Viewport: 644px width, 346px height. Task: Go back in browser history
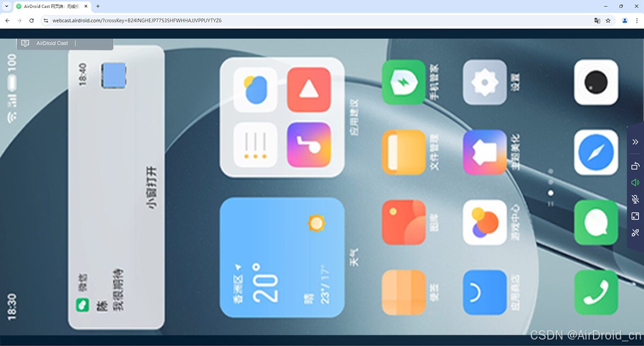8,20
